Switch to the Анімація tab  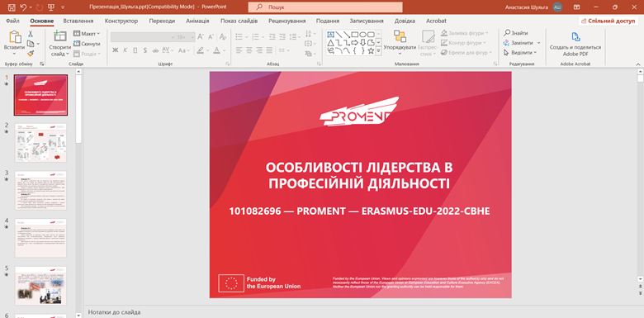click(x=197, y=21)
